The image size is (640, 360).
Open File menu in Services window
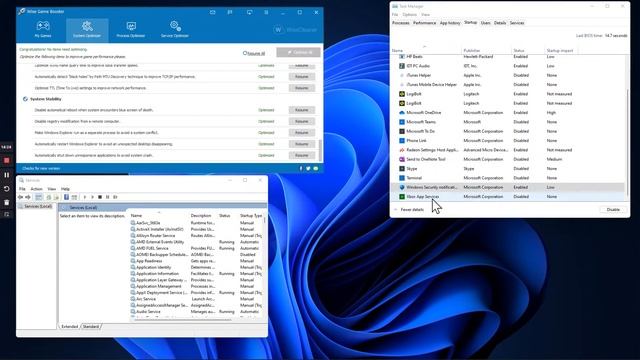[22, 189]
